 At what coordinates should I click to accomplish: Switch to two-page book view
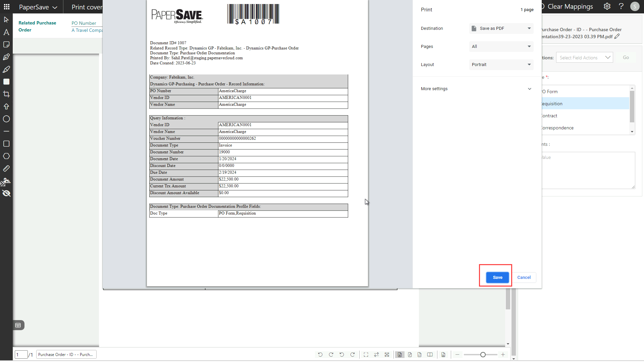click(x=430, y=355)
